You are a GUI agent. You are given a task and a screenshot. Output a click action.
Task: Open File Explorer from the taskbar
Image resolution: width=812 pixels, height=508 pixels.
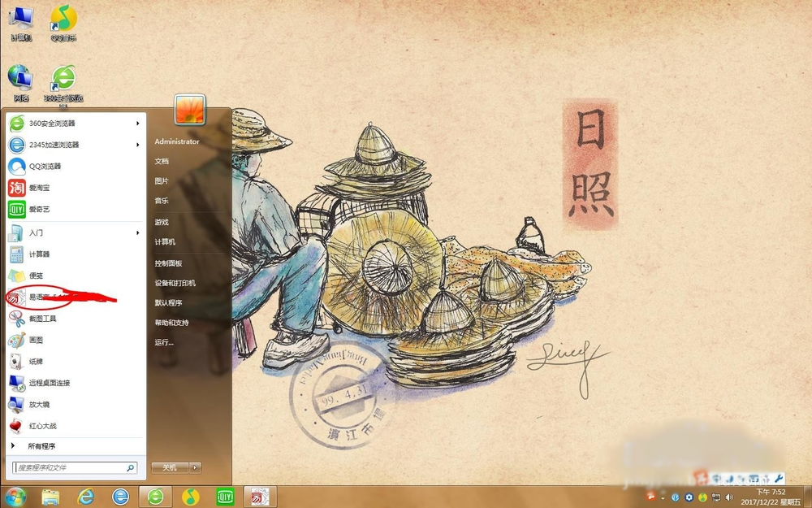pos(50,497)
